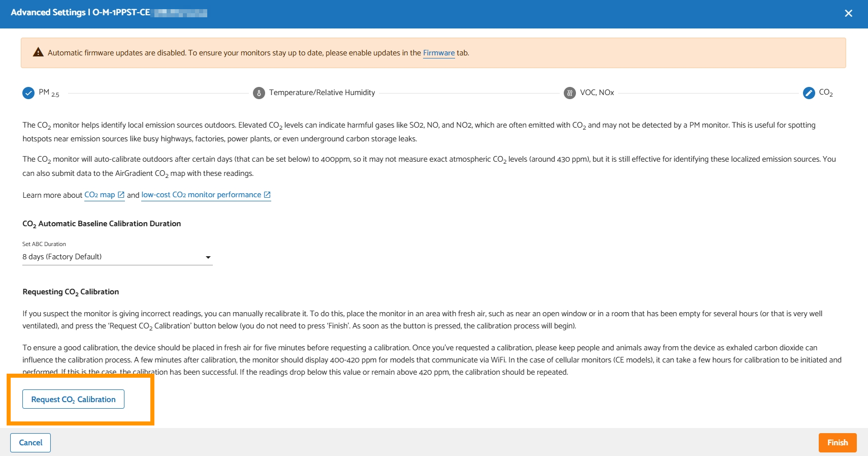Click the warning triangle icon in firmware alert
The width and height of the screenshot is (868, 456).
coord(38,52)
